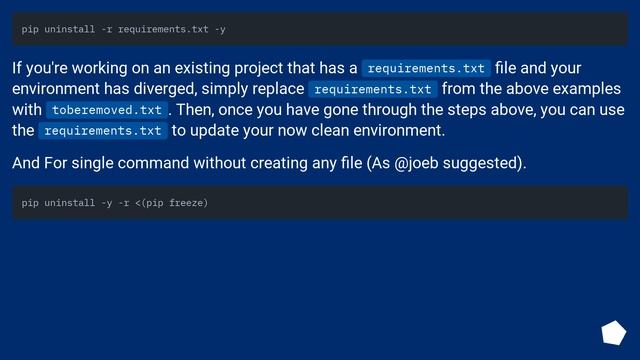Click the "-r" flag in the bottom command
Viewport: 640px width, 360px height.
tap(124, 203)
